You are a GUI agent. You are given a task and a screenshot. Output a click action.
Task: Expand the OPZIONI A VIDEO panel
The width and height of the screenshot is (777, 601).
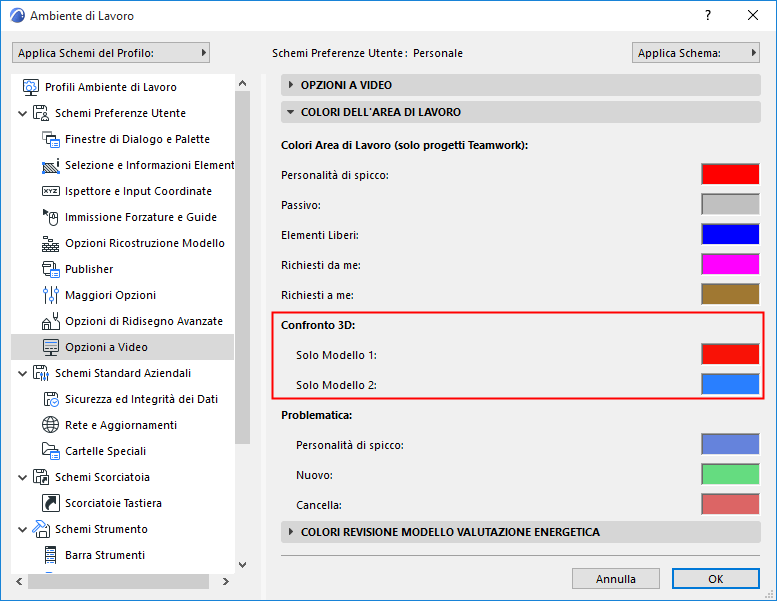520,85
